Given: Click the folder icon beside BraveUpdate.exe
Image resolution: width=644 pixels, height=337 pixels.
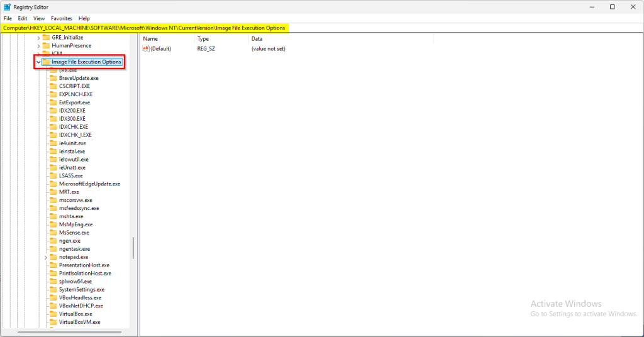Looking at the screenshot, I should tap(54, 78).
